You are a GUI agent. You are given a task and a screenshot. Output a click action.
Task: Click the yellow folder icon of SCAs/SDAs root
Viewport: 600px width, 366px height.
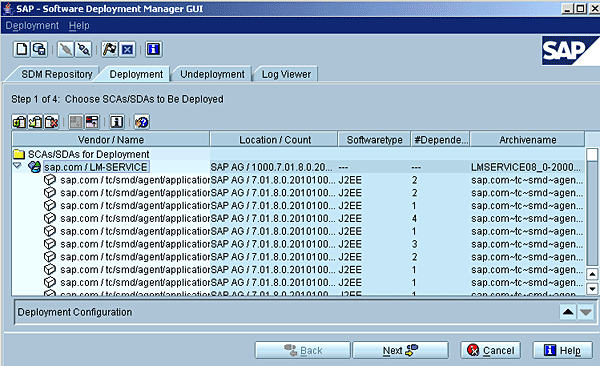point(19,154)
